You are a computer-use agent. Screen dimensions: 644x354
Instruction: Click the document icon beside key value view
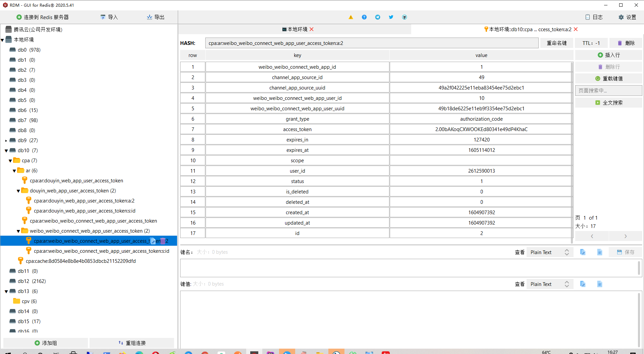click(599, 284)
